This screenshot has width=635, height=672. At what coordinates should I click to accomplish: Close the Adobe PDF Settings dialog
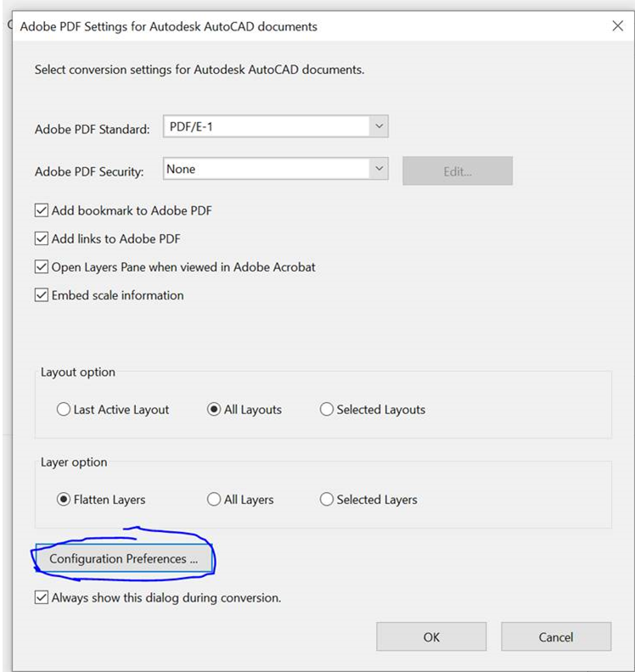click(617, 26)
